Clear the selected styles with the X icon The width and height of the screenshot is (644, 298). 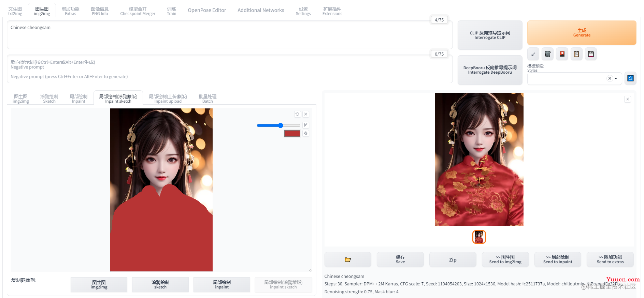point(610,78)
